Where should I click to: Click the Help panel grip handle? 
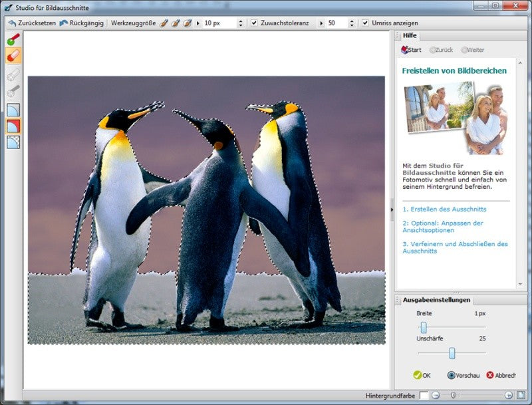[398, 36]
